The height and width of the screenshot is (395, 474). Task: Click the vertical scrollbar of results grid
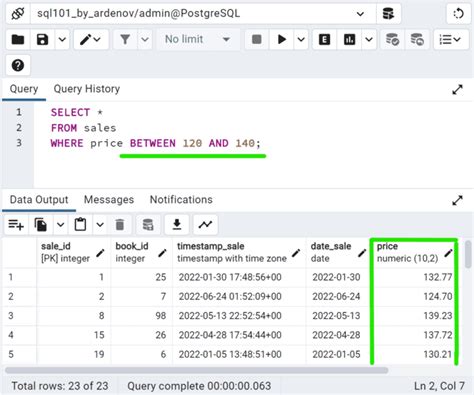coord(468,255)
